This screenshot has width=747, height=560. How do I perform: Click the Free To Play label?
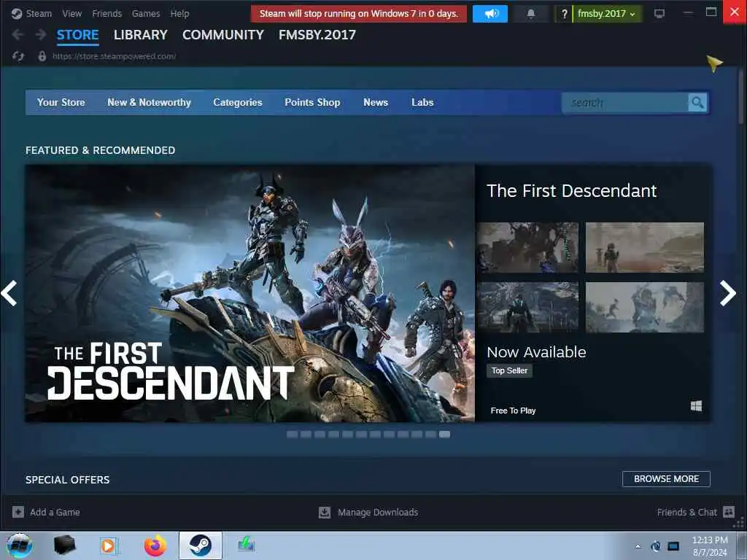[513, 411]
